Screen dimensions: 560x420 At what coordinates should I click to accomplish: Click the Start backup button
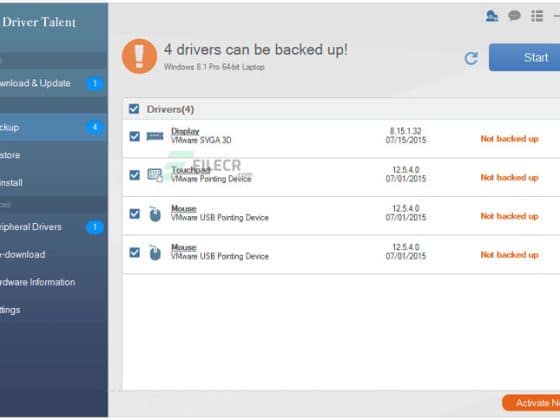tap(524, 58)
